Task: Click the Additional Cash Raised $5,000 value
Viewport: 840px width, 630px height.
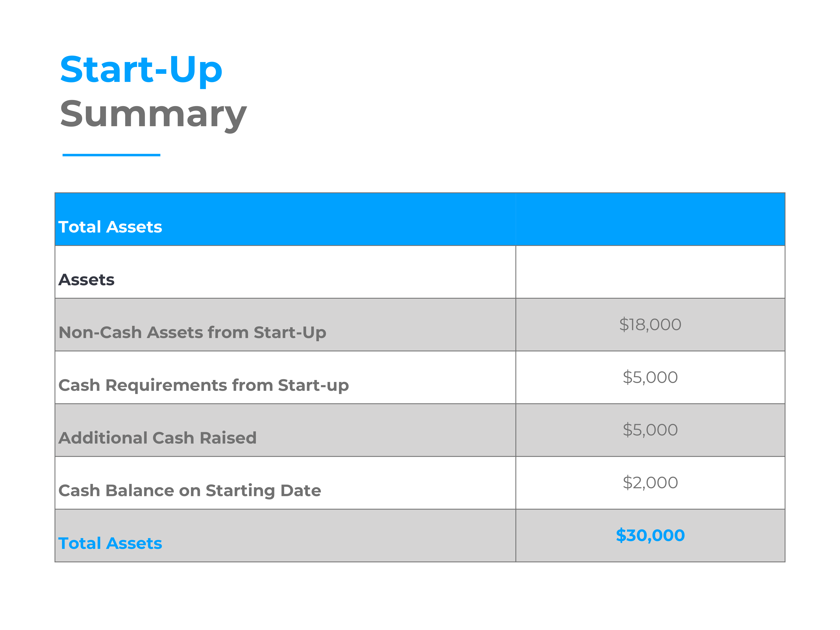Action: [x=650, y=430]
